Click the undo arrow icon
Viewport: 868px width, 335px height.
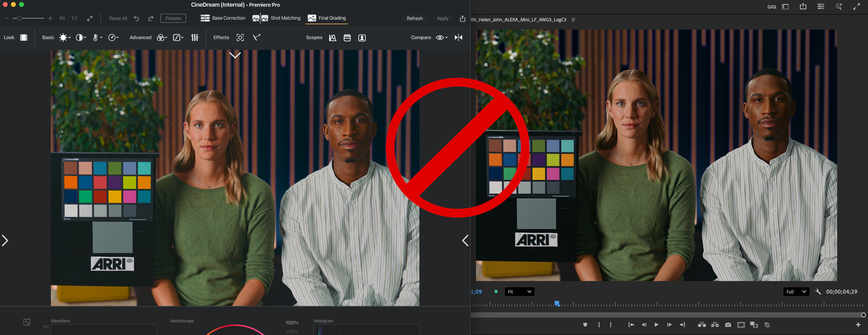click(x=136, y=18)
